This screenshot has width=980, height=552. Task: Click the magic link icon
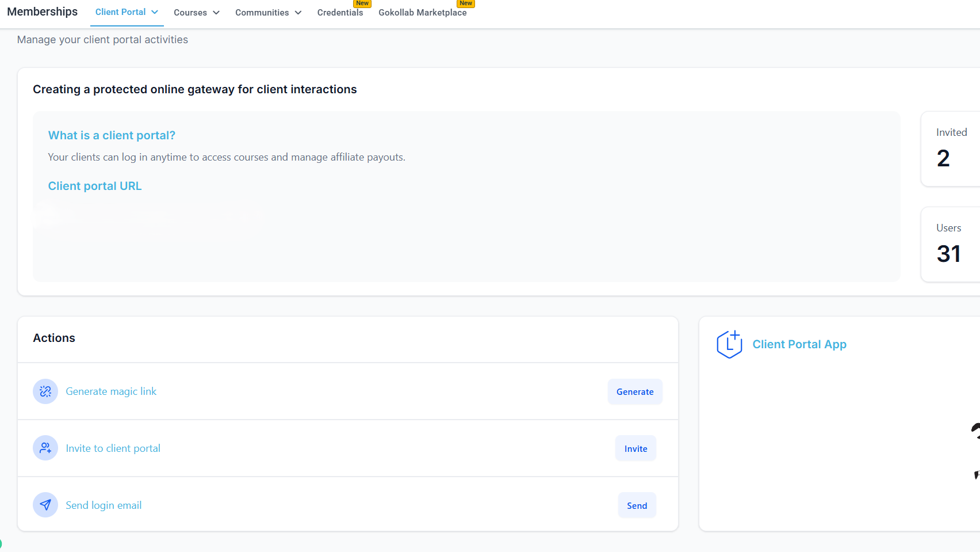45,391
